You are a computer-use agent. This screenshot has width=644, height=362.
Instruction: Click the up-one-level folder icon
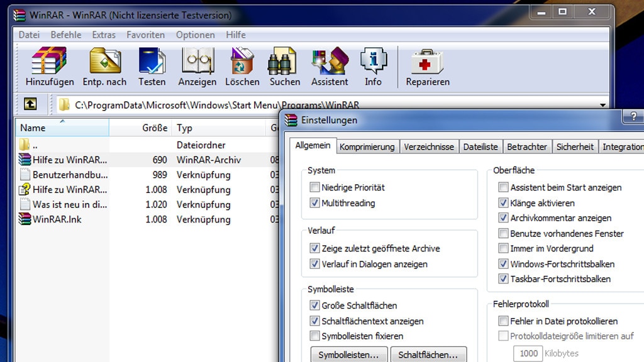30,104
